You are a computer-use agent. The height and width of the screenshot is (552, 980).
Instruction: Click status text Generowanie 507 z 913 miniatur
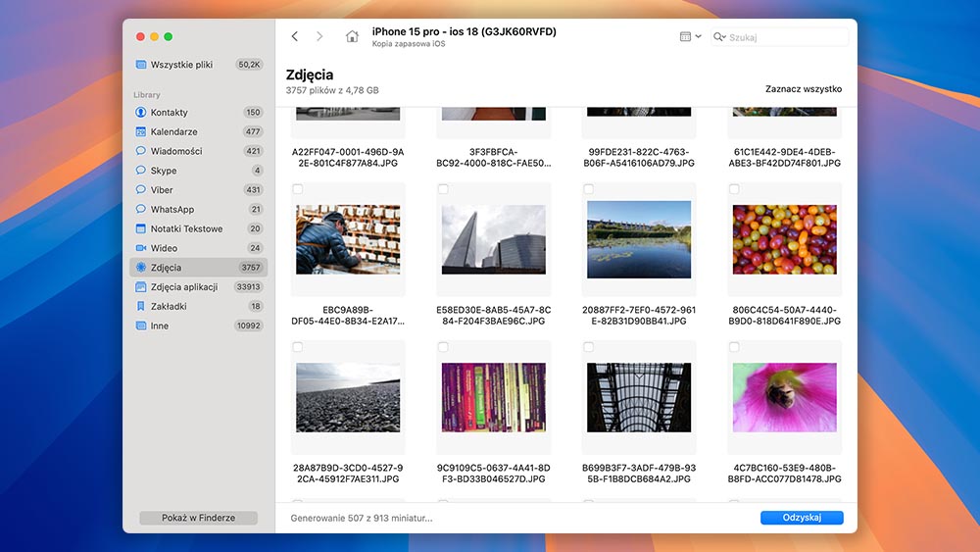pyautogui.click(x=362, y=518)
